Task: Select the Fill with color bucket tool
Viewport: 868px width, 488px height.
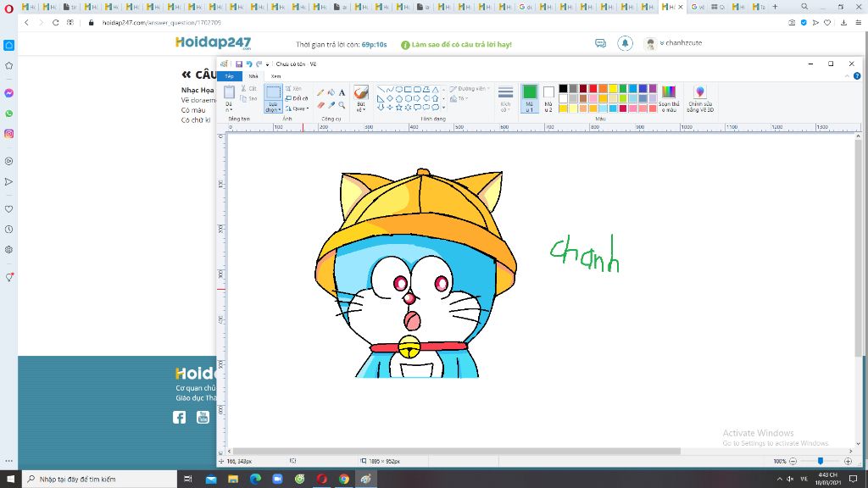Action: point(331,92)
